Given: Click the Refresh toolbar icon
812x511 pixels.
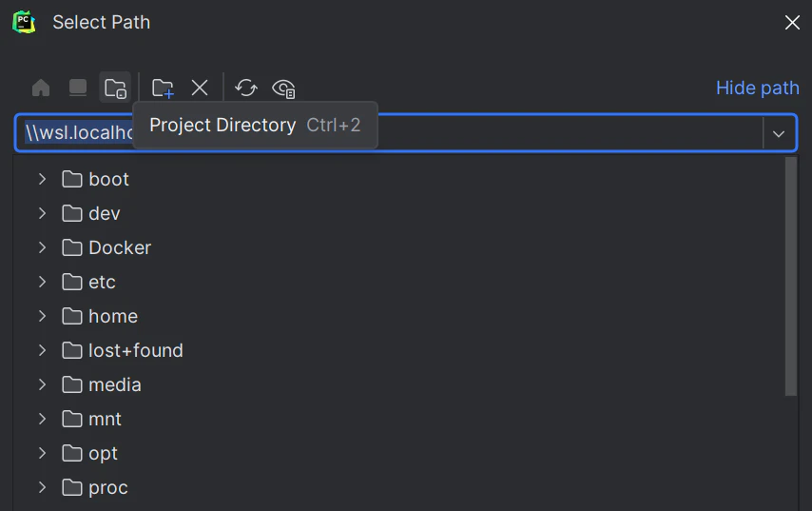Looking at the screenshot, I should pos(246,88).
